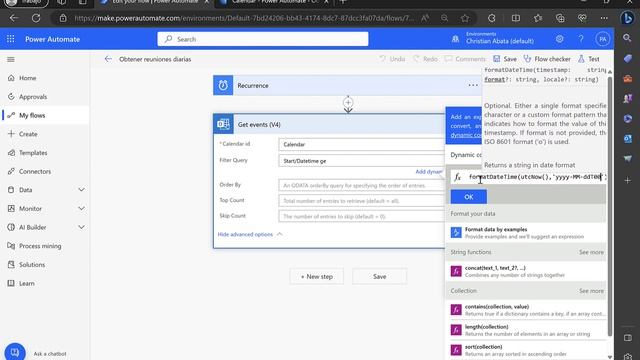Collapse the left navigation hamburger menu
This screenshot has width=640, height=360.
tap(11, 60)
